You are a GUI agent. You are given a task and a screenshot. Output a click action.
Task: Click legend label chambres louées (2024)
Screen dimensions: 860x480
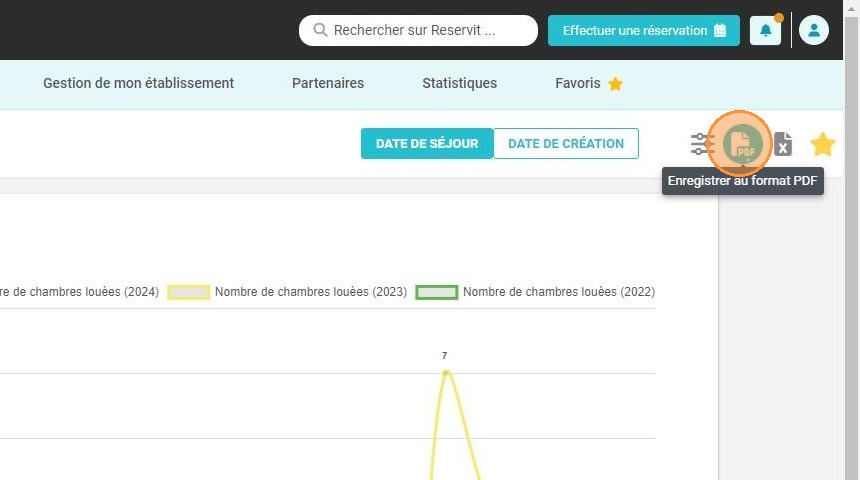click(x=80, y=292)
